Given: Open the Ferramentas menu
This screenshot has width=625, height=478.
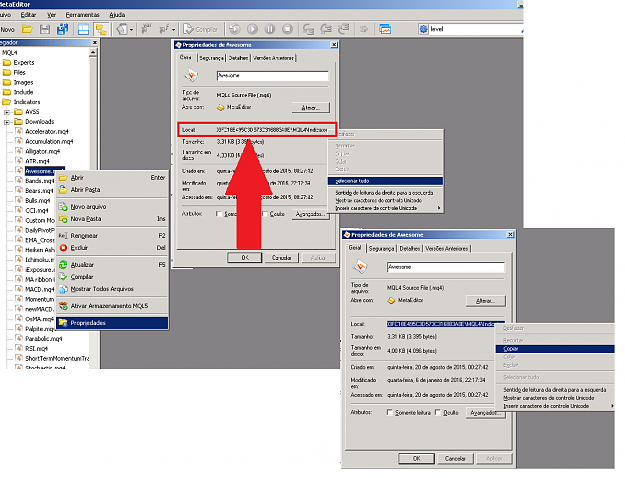Looking at the screenshot, I should click(x=83, y=15).
